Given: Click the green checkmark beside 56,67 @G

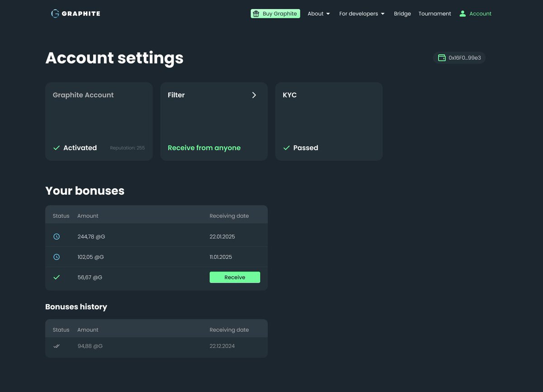Looking at the screenshot, I should 56,277.
